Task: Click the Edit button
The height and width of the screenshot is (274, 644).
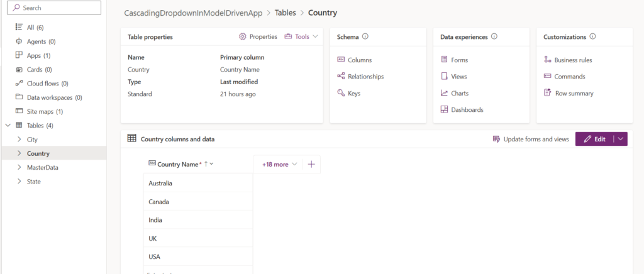Action: [594, 139]
